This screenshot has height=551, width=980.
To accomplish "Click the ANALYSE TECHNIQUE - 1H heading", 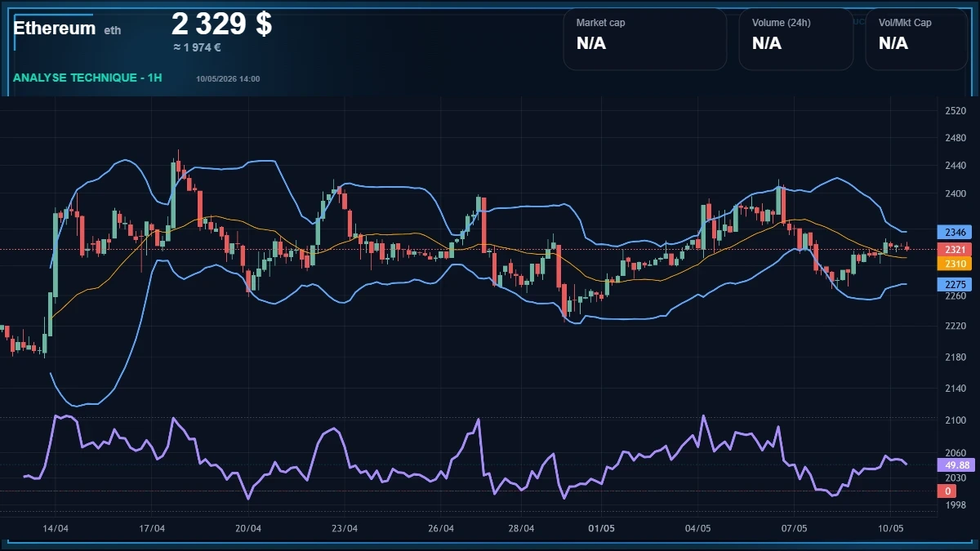I will click(x=87, y=78).
